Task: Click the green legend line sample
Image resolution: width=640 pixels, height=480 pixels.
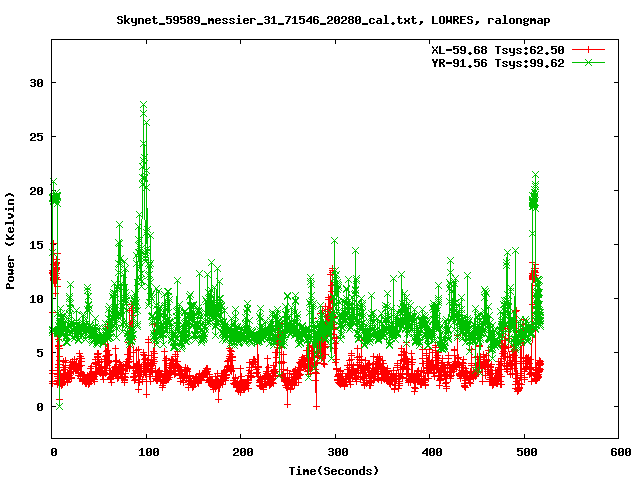Action: coord(588,62)
